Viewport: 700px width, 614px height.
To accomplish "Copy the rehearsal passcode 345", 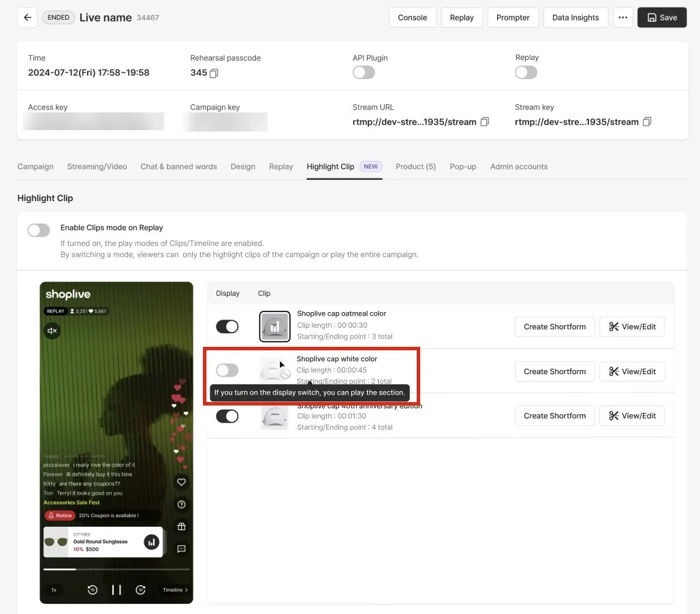I will [214, 73].
